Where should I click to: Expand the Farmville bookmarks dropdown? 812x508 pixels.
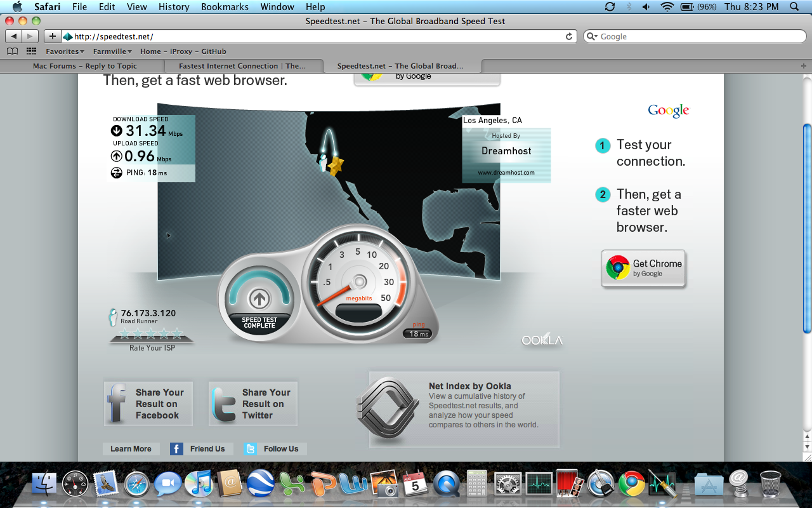click(112, 51)
